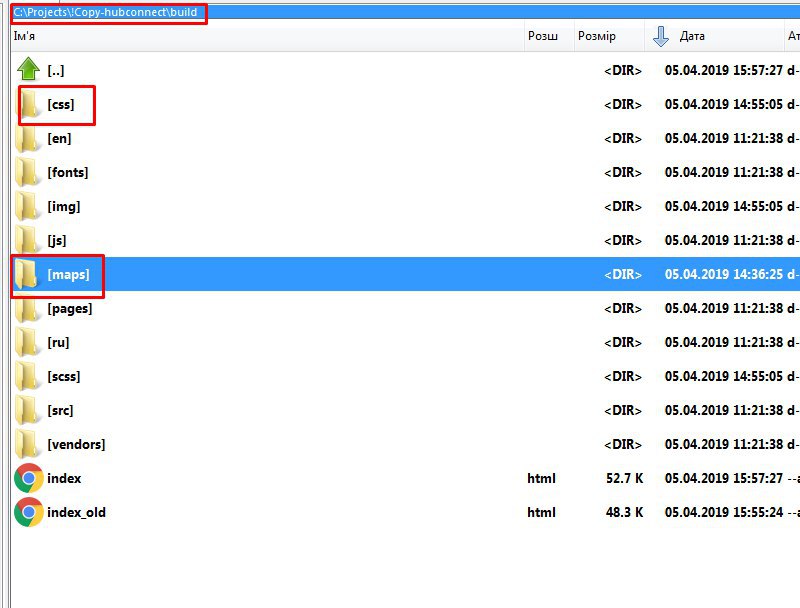Select the css folder icon
800x608 pixels.
coord(29,105)
